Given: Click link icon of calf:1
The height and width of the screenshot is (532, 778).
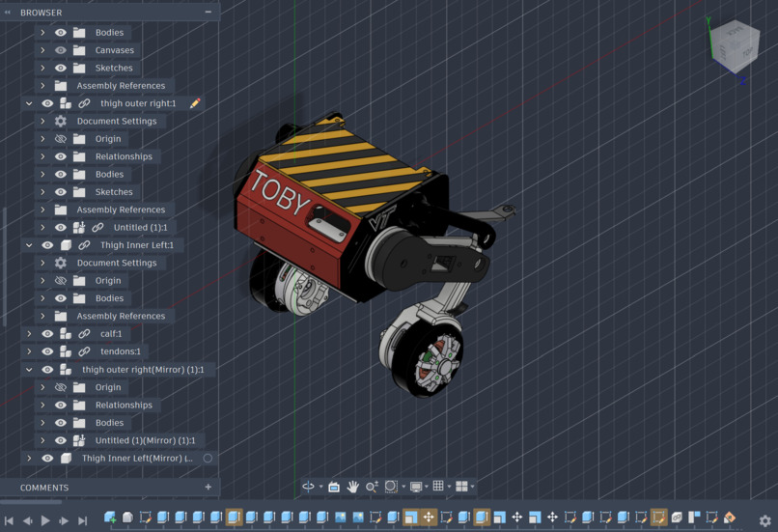Looking at the screenshot, I should [x=84, y=334].
